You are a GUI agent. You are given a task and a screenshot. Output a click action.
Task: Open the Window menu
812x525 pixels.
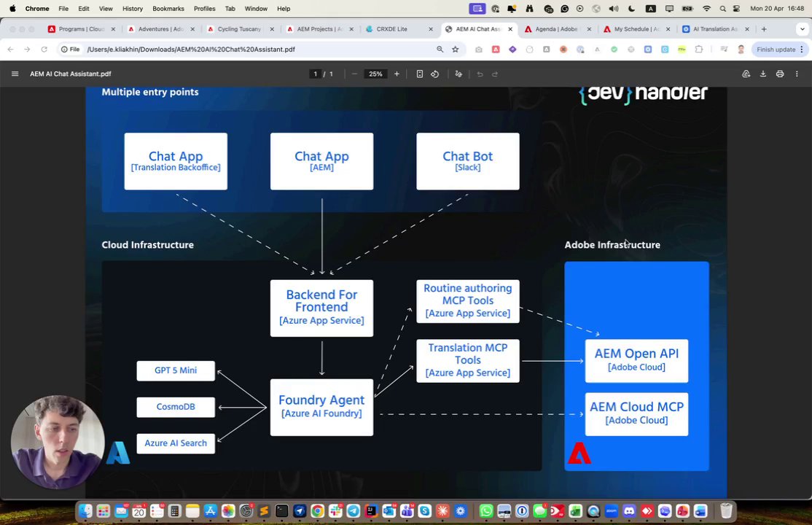[x=256, y=8]
